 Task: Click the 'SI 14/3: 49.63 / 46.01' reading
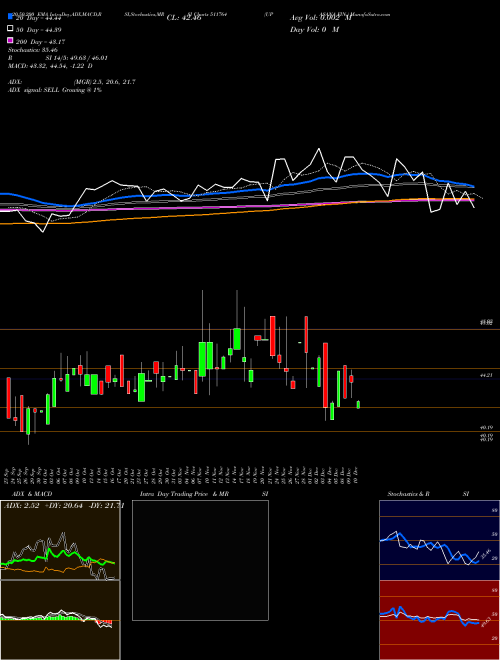click(x=77, y=58)
